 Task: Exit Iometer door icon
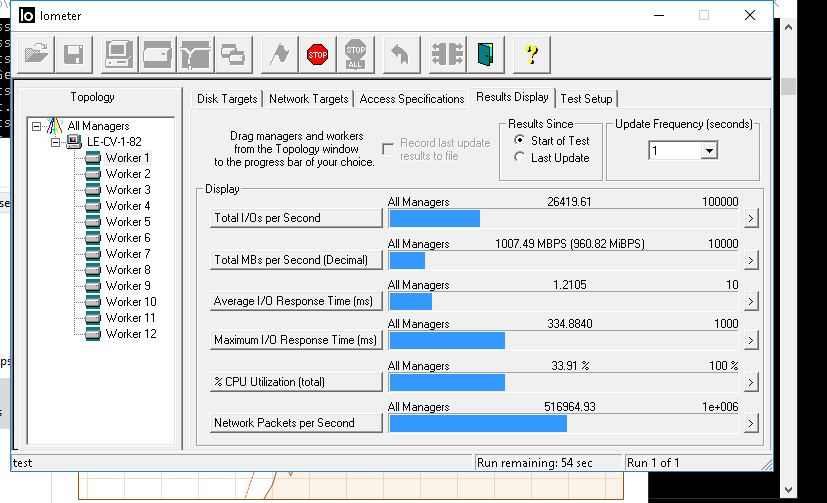pyautogui.click(x=485, y=54)
